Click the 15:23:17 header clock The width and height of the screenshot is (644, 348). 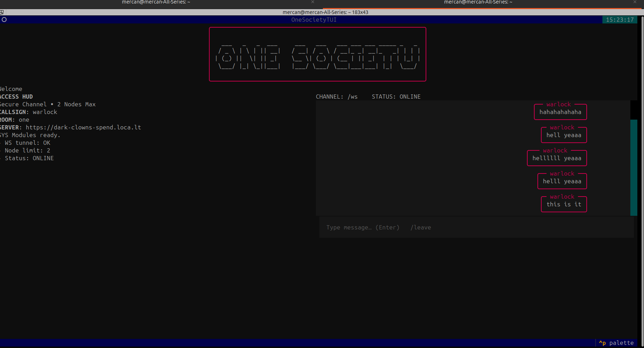coord(620,20)
